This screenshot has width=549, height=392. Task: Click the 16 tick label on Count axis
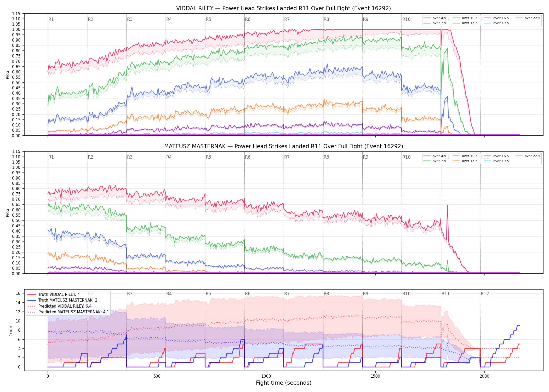tap(18, 293)
